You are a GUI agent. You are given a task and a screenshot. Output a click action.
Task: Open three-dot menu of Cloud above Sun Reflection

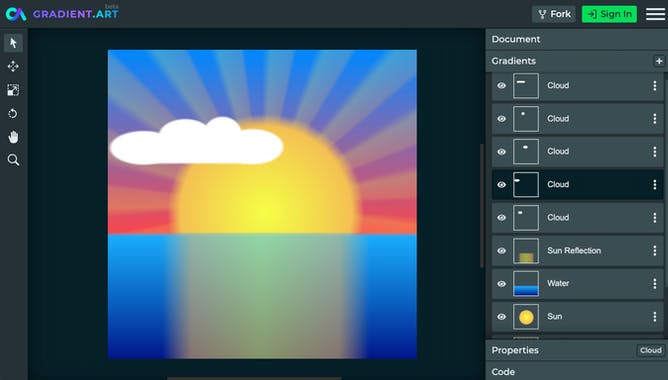(655, 218)
